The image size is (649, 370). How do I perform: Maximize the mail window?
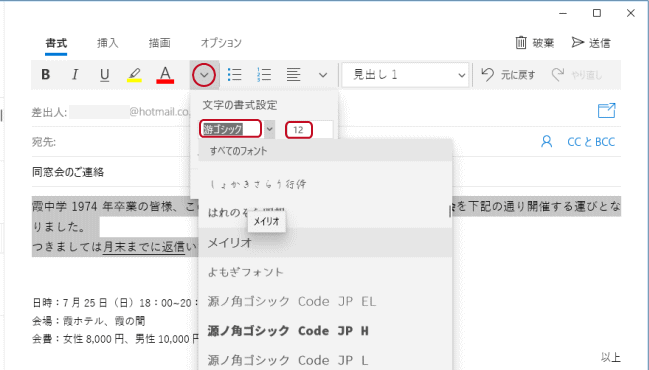click(x=597, y=13)
